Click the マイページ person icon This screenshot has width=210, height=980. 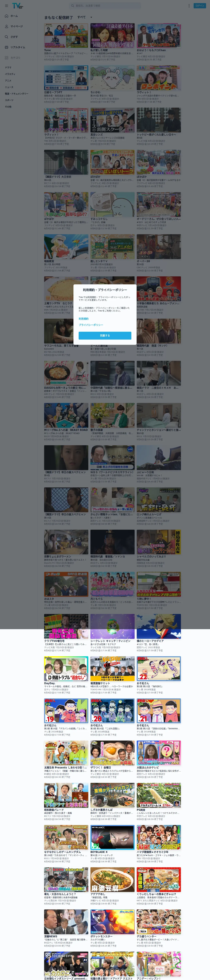(7, 26)
